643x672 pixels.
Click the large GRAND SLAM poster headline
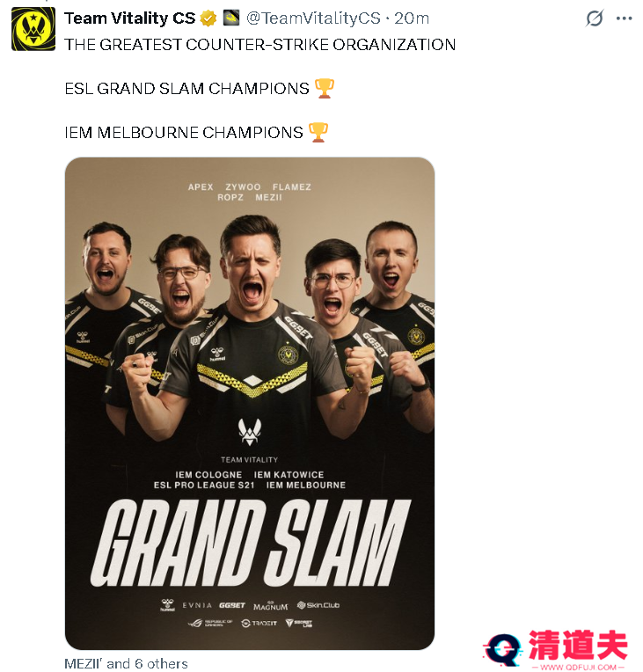click(251, 543)
